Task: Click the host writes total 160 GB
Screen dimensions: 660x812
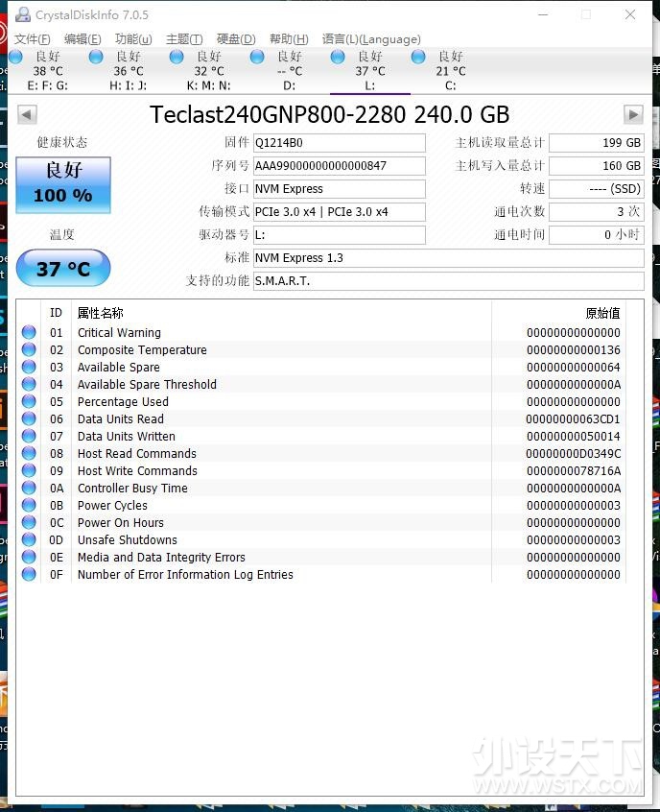Action: click(x=597, y=166)
